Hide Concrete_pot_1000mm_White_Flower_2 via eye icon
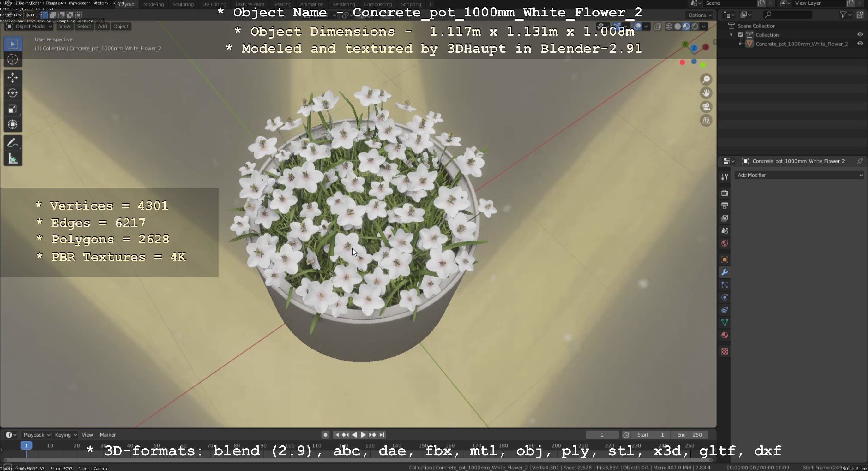This screenshot has height=471, width=868. (860, 44)
